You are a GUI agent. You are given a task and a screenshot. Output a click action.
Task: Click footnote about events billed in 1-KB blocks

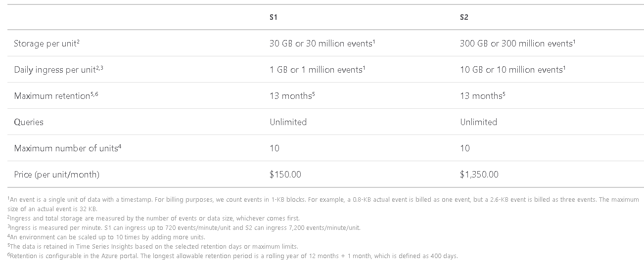[x=323, y=204]
